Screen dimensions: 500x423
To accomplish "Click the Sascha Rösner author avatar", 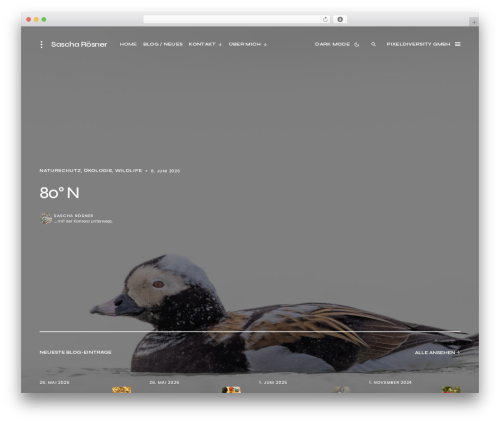I will tap(46, 218).
